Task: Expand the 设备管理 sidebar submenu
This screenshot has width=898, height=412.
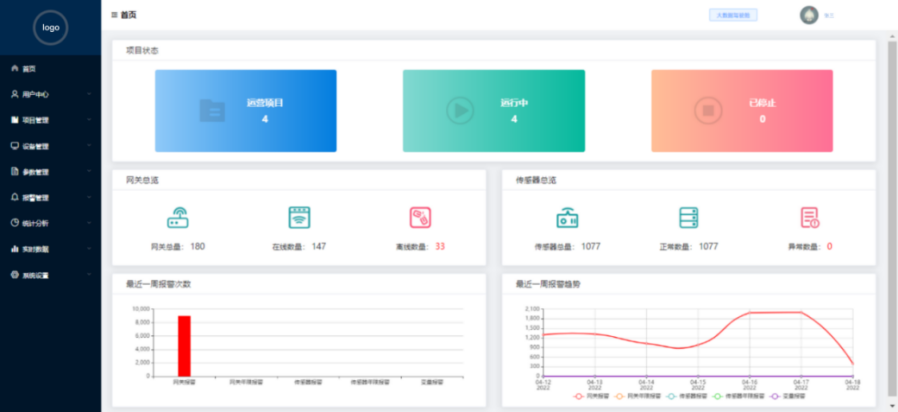Action: pos(50,146)
